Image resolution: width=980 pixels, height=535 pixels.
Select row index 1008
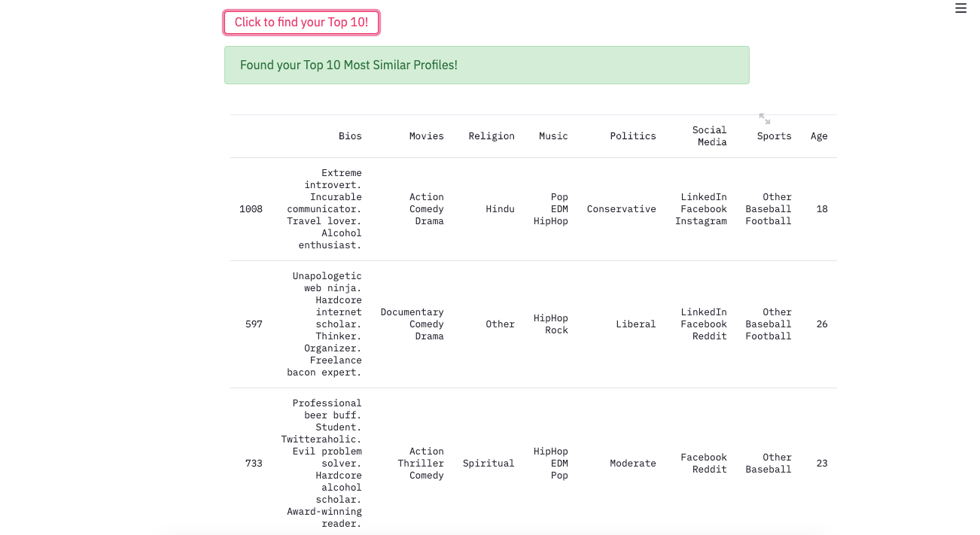coord(251,209)
